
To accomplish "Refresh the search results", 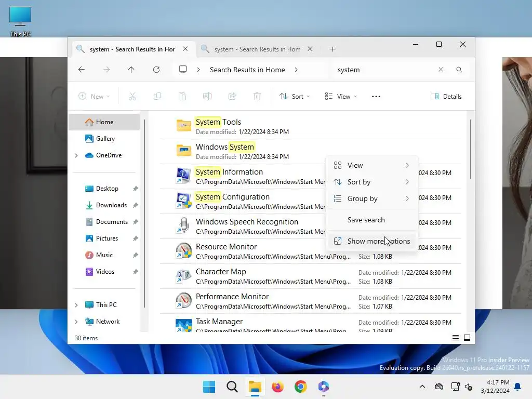I will click(156, 70).
